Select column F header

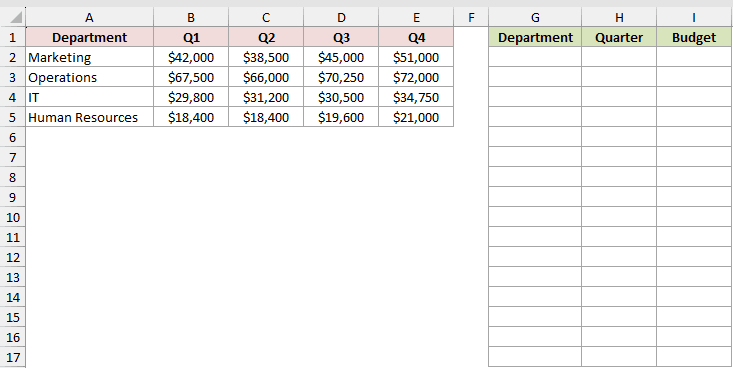471,17
